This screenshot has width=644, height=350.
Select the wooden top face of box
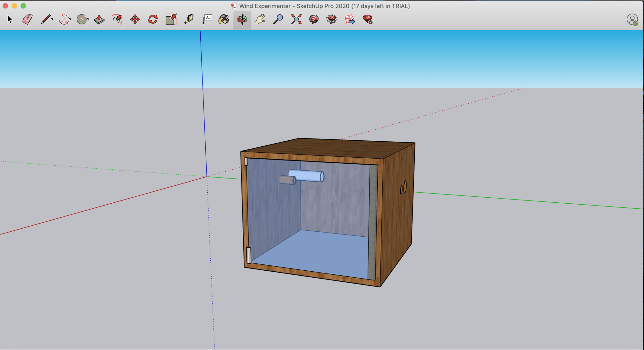pos(329,148)
